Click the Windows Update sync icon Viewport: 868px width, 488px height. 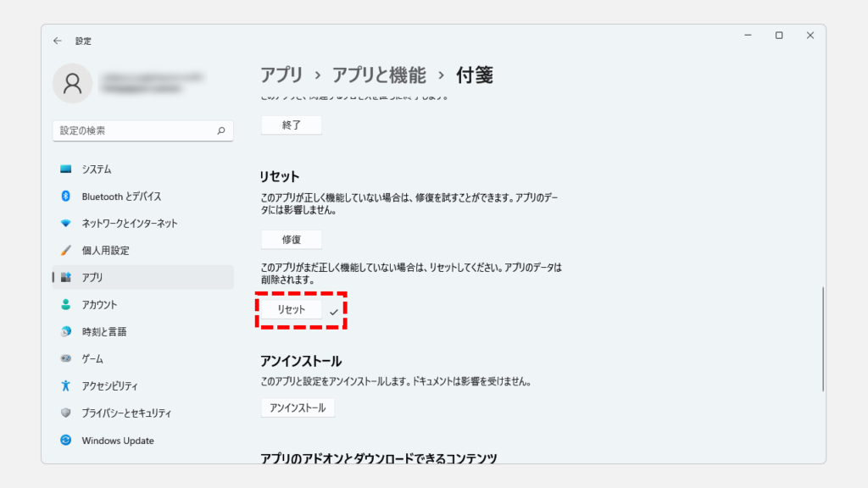[x=66, y=441]
